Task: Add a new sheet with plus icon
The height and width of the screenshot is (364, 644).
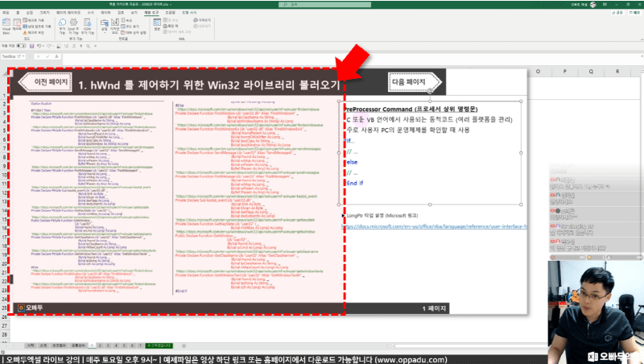Action: [x=184, y=346]
